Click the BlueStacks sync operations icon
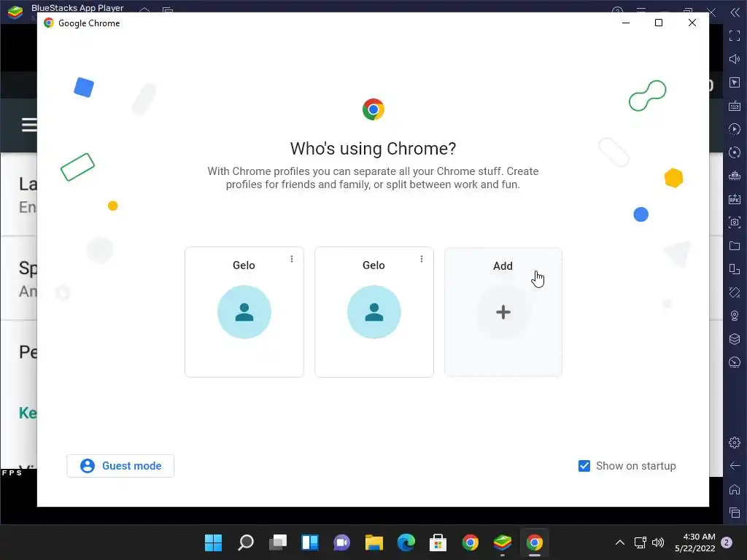This screenshot has width=747, height=560. click(735, 152)
